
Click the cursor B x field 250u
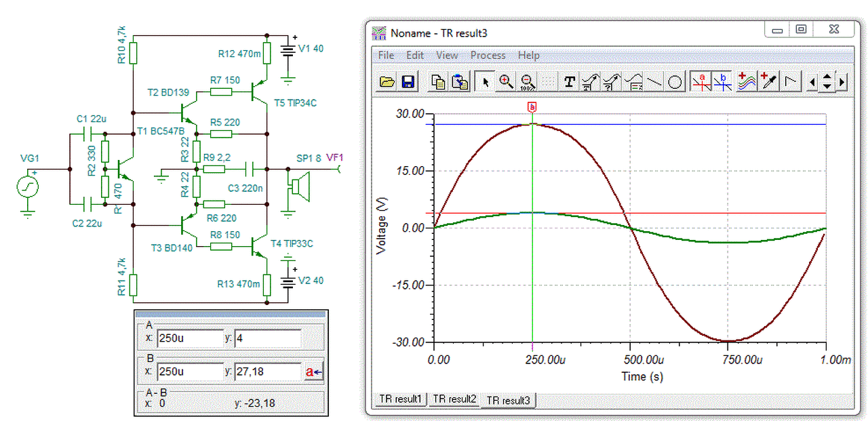[189, 372]
